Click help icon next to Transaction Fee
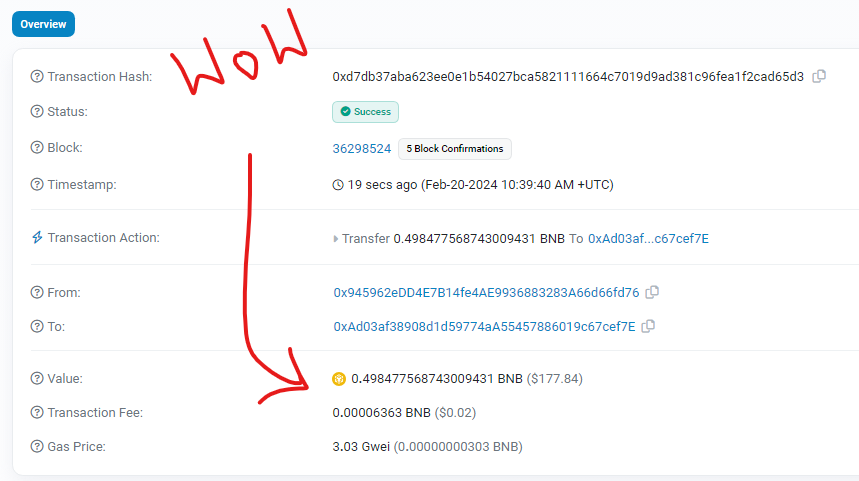The image size is (859, 481). tap(37, 413)
